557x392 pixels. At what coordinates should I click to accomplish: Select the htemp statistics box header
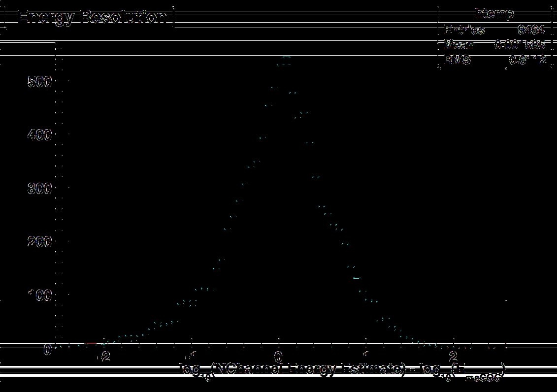point(494,13)
